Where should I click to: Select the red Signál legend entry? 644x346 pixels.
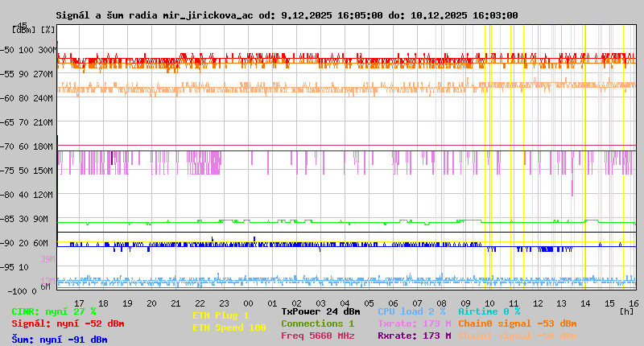point(68,323)
